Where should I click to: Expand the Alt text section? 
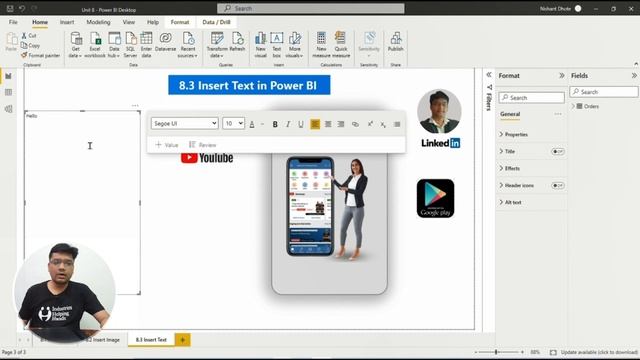(510, 202)
